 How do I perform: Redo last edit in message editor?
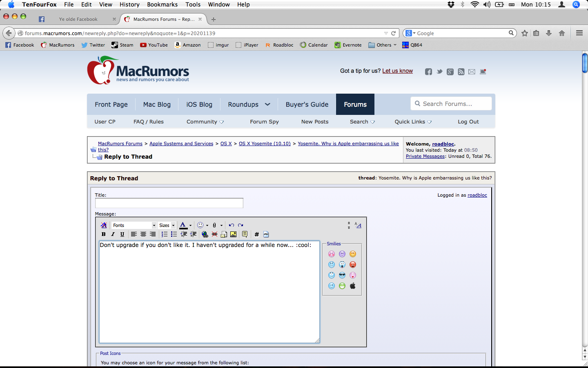[241, 225]
